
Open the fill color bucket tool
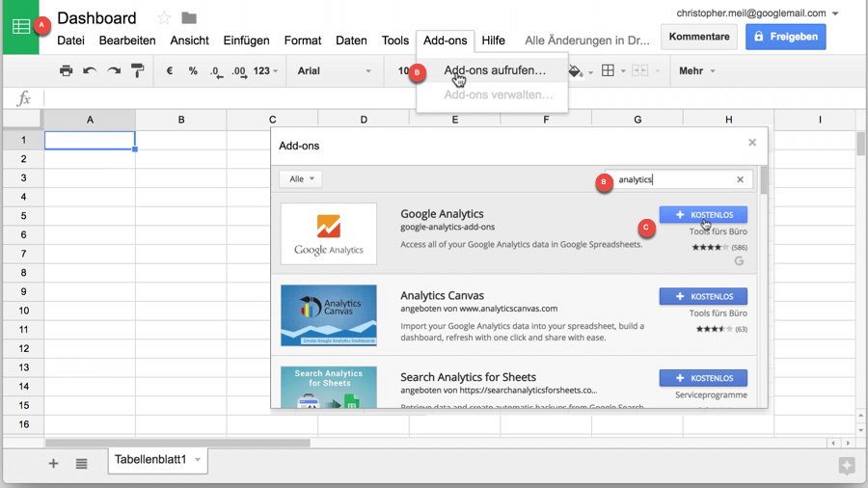tap(575, 70)
